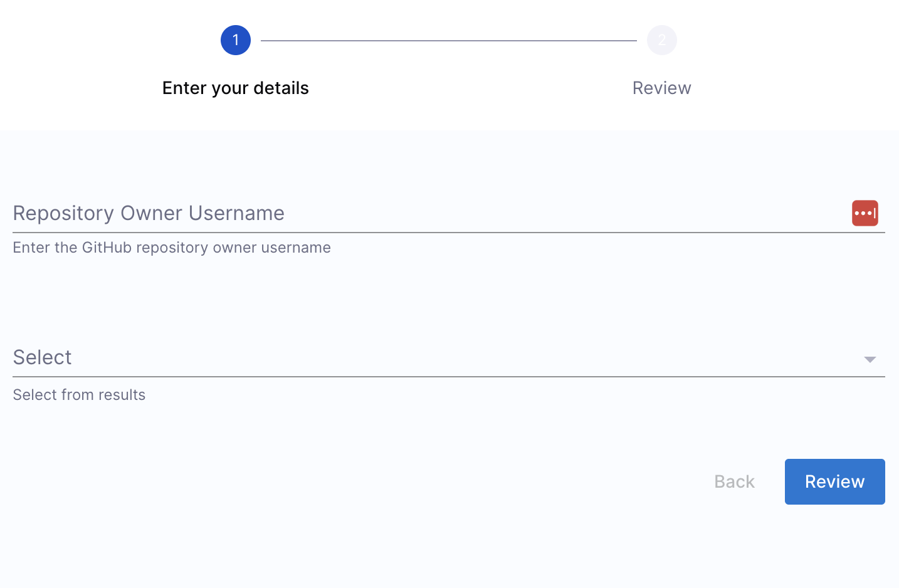Click the dropdown caret arrow icon

pos(870,359)
